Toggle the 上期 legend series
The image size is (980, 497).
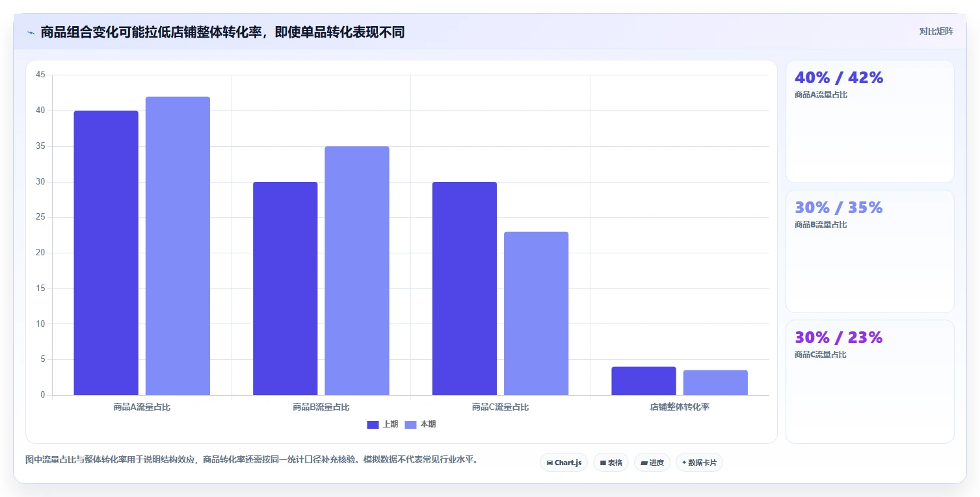(x=382, y=424)
